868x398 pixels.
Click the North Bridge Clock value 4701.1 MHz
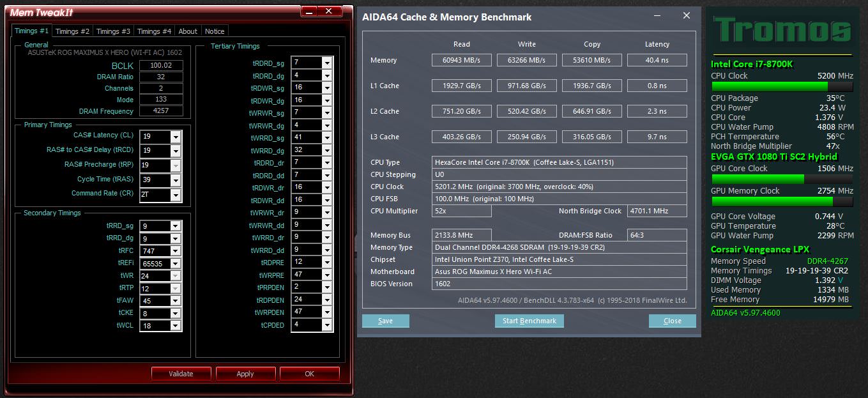coord(657,211)
